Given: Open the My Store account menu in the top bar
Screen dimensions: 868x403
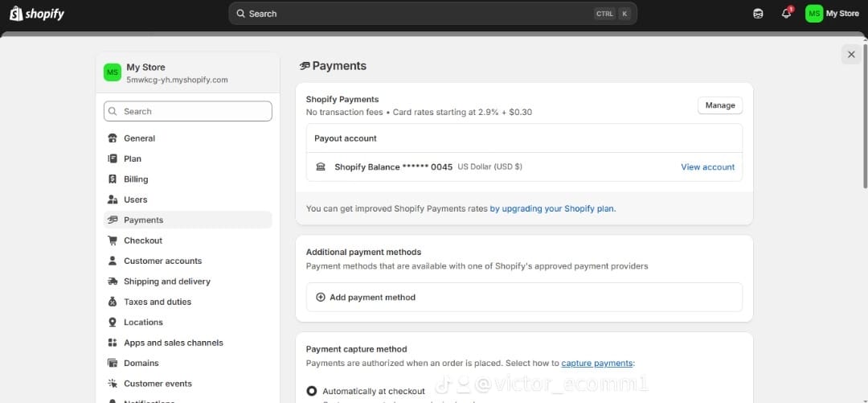Looking at the screenshot, I should (833, 14).
